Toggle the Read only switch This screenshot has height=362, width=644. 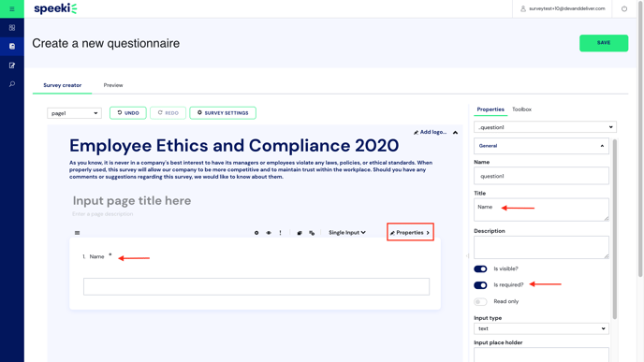click(x=480, y=301)
